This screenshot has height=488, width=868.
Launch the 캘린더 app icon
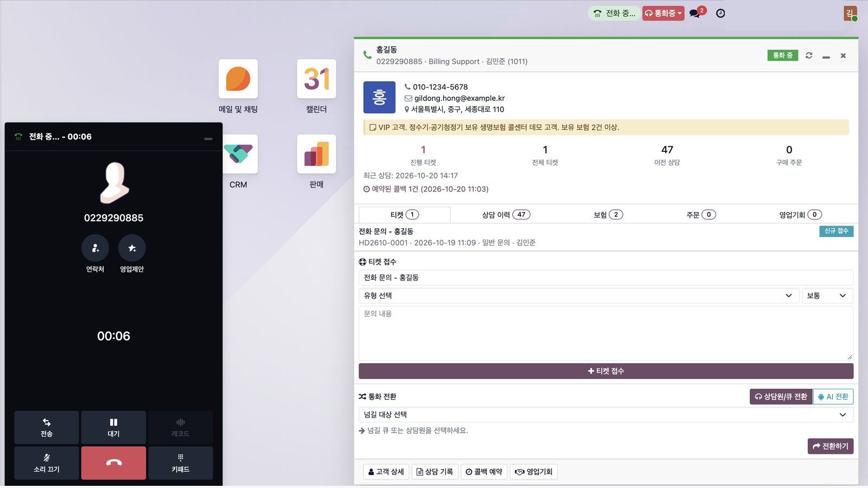click(x=316, y=79)
